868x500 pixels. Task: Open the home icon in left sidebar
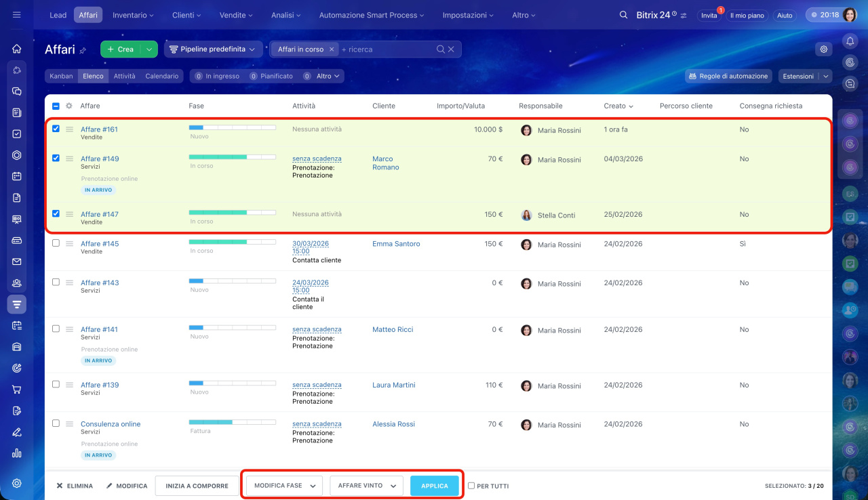pos(17,49)
